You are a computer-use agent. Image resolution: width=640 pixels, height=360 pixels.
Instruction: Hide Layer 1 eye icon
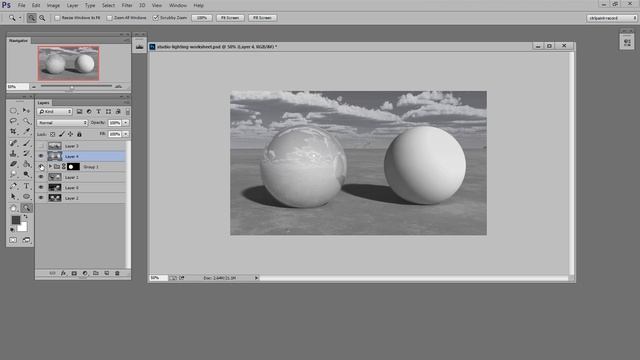41,177
